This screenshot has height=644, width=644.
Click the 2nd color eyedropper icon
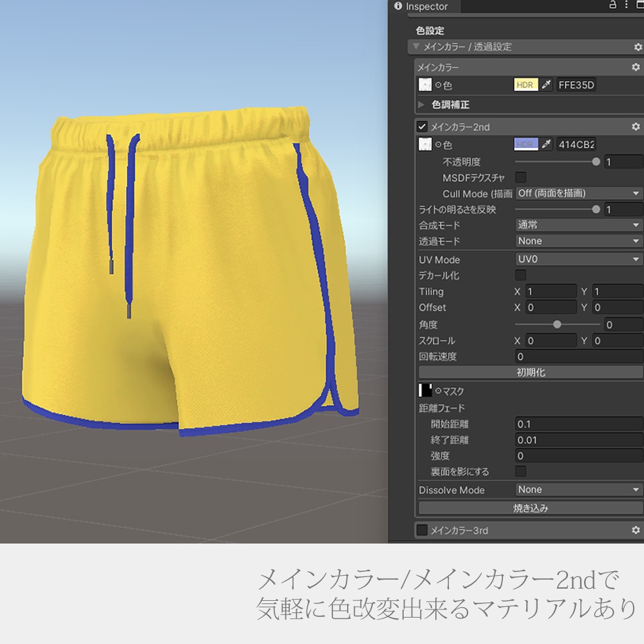(x=546, y=144)
